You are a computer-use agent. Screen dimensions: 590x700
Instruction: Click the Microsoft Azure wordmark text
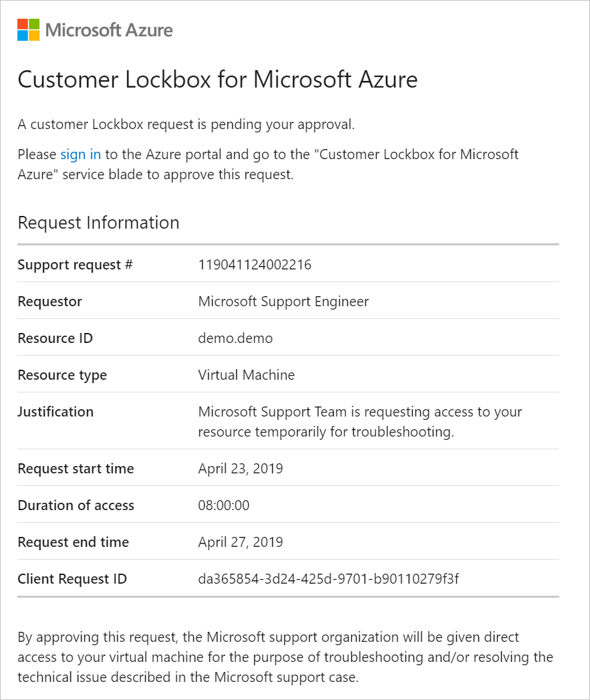coord(109,30)
